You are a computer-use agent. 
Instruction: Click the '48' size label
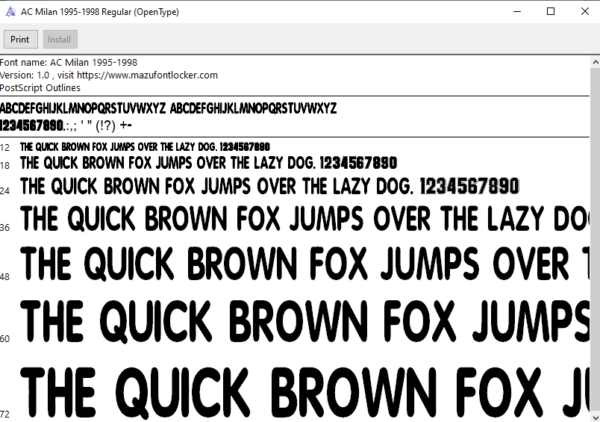[x=5, y=277]
